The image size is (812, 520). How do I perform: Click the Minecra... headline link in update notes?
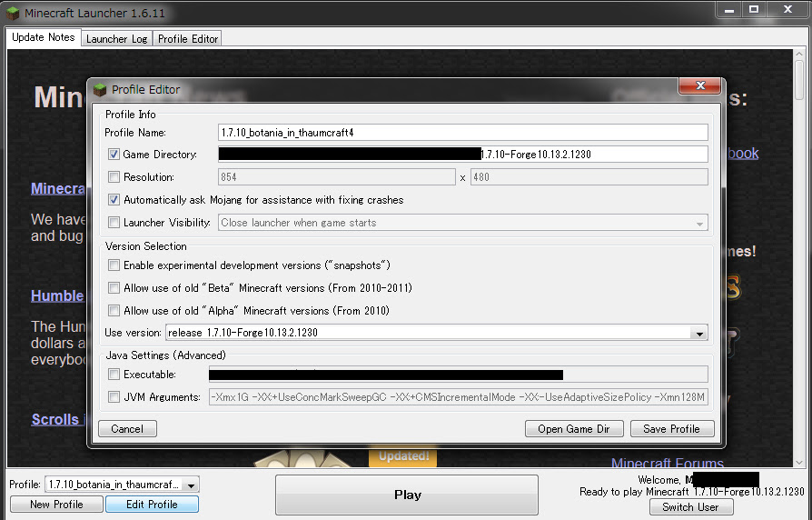click(58, 189)
